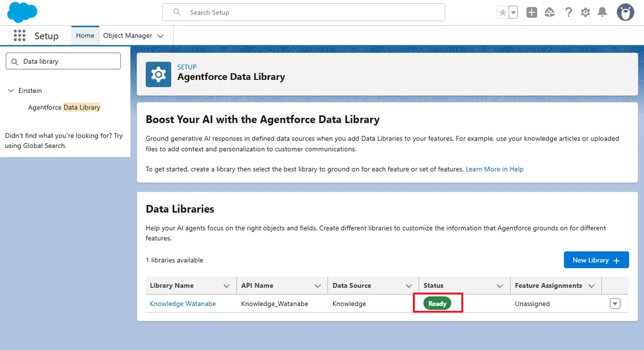Open the Object Manager tab chevron

(160, 36)
